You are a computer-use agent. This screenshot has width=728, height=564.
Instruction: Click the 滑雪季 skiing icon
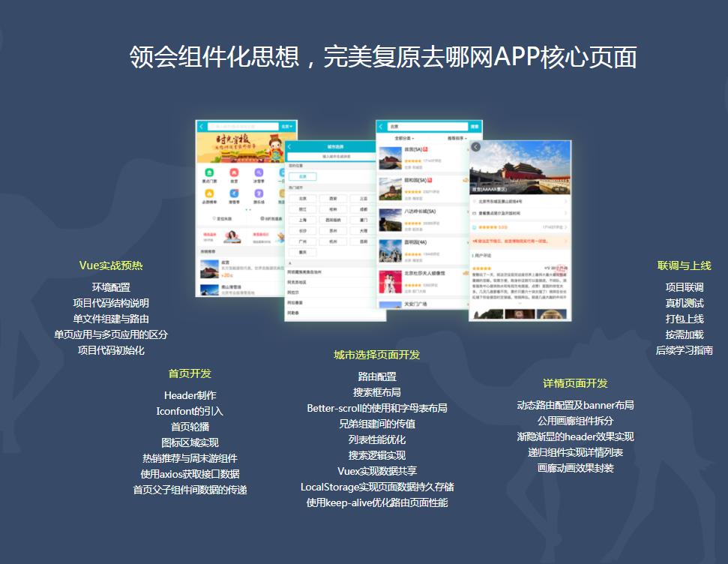coord(234,194)
